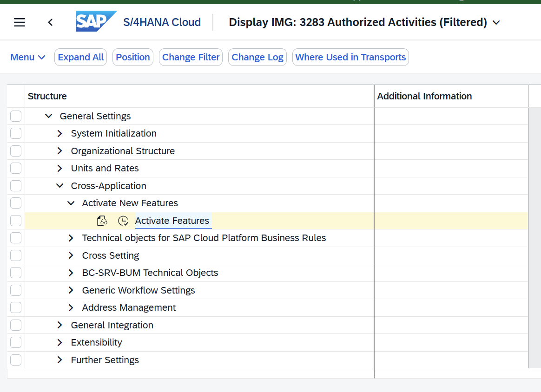Expand the Address Management node
Image resolution: width=541 pixels, height=392 pixels.
coord(71,307)
